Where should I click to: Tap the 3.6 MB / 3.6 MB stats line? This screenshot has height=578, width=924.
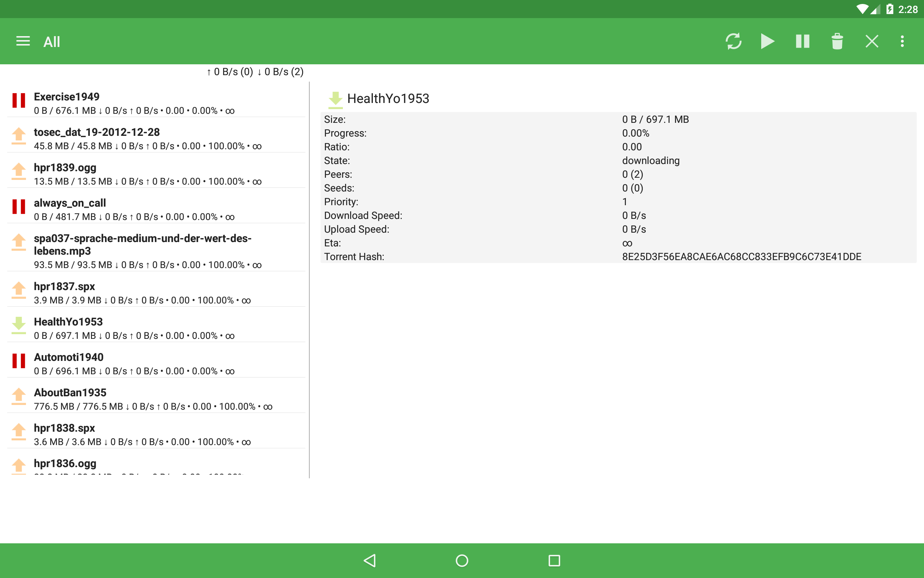(143, 442)
